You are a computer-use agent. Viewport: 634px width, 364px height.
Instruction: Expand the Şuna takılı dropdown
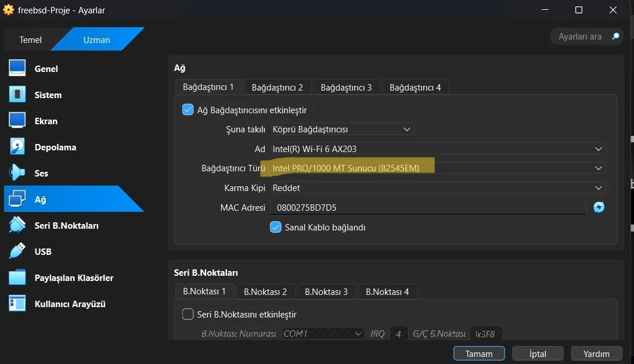click(342, 129)
